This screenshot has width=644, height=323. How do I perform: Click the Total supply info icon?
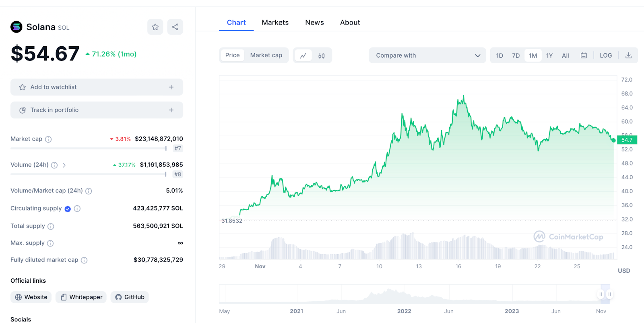tap(51, 226)
